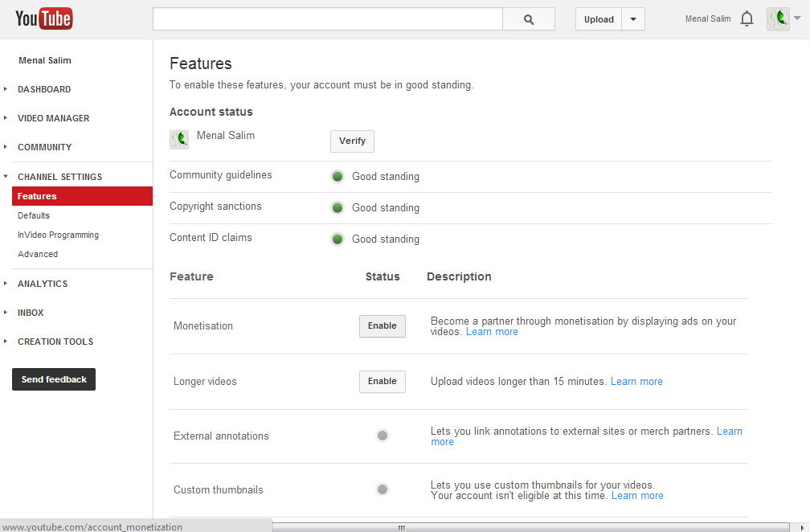
Task: Click the horizontal scrollbar at the bottom
Action: tap(401, 527)
